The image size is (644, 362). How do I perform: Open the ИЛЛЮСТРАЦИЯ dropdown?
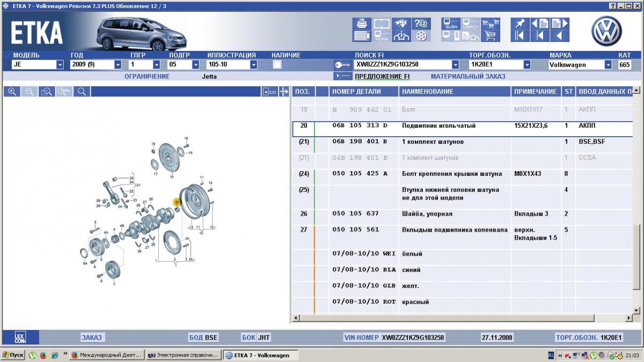[x=253, y=65]
